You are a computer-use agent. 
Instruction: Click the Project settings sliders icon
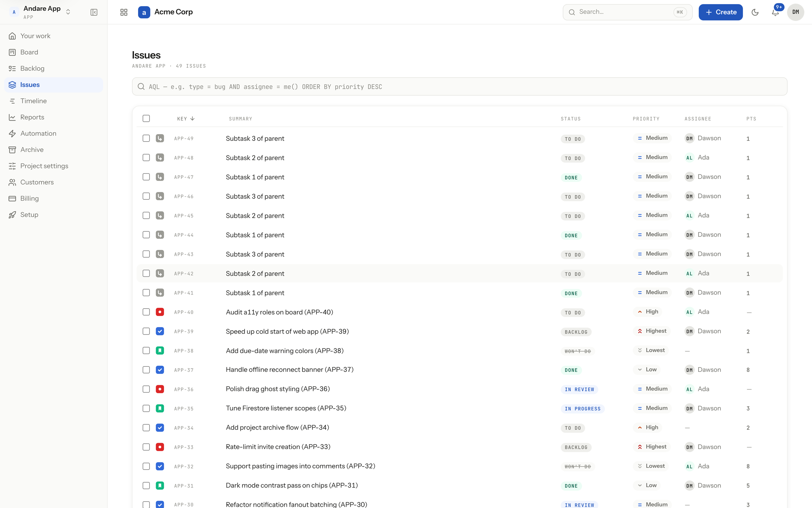tap(12, 166)
